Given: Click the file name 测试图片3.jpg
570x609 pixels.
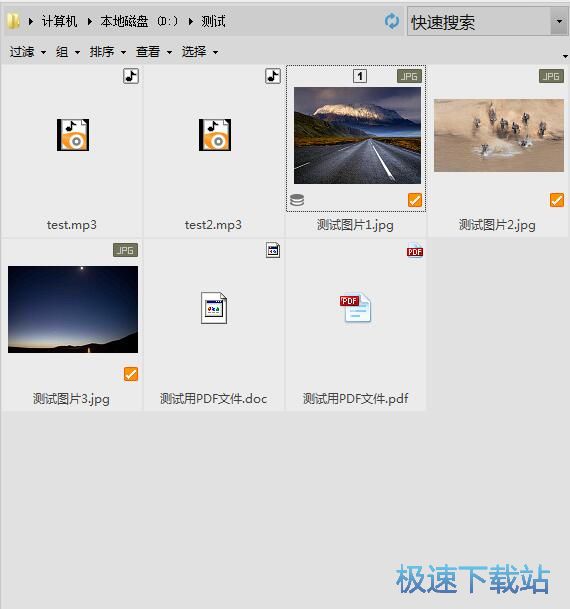Looking at the screenshot, I should [71, 399].
